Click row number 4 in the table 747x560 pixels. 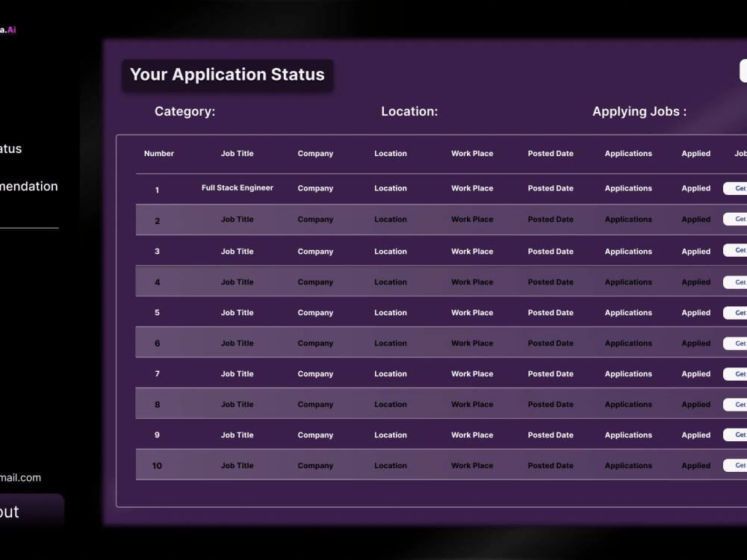click(157, 282)
